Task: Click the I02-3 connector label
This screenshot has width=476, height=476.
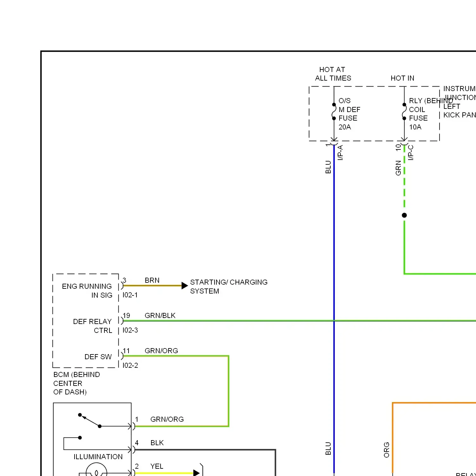Action: (130, 330)
